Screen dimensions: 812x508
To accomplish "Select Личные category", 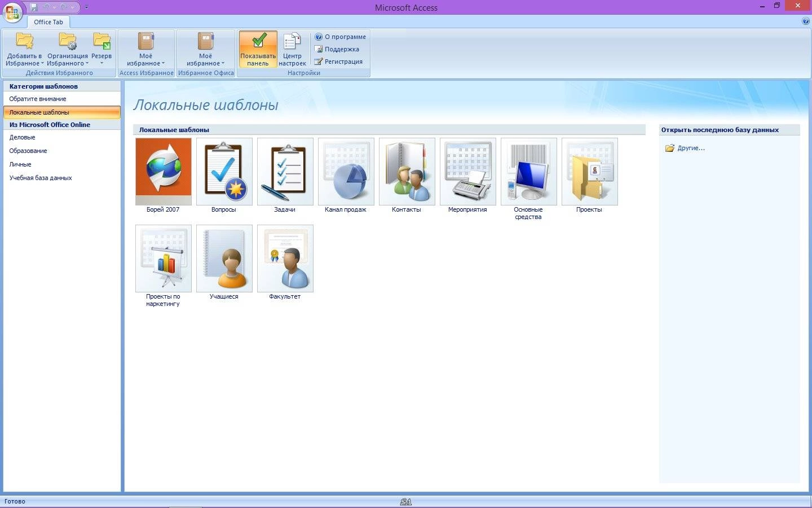I will pyautogui.click(x=62, y=164).
